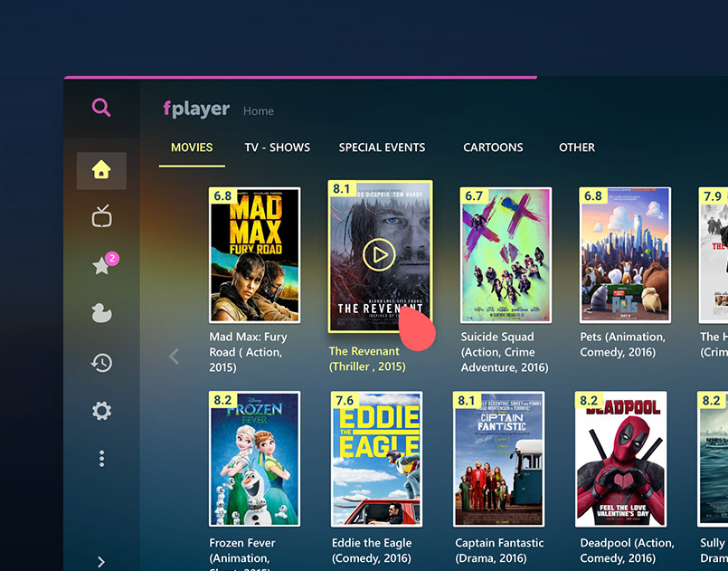Click the Suicide Squad title text

point(505,352)
